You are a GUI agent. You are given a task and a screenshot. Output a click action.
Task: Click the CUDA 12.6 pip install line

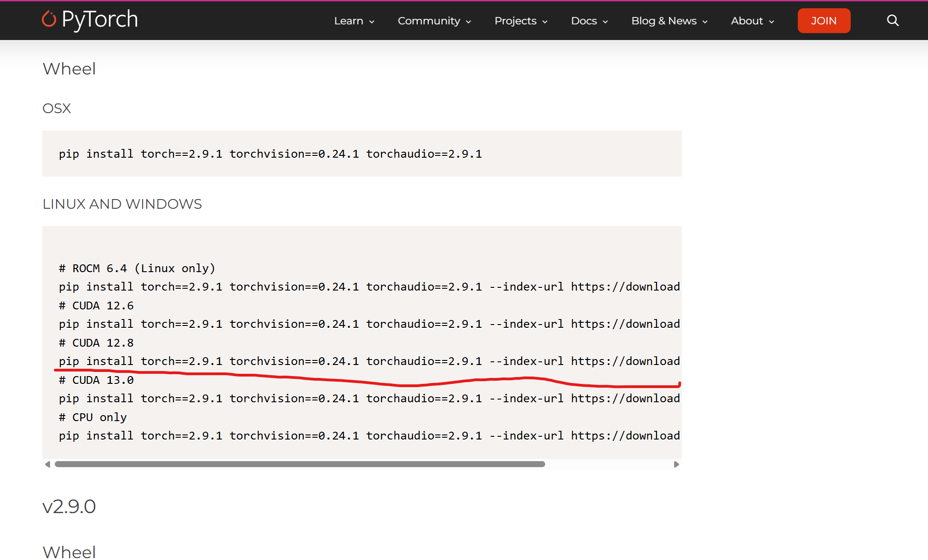[368, 324]
